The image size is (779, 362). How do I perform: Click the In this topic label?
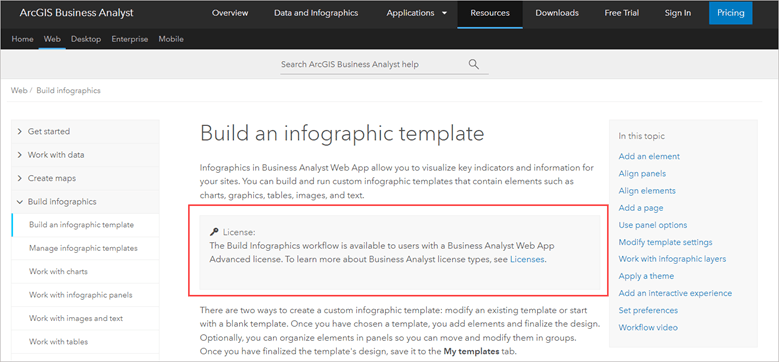tap(641, 136)
